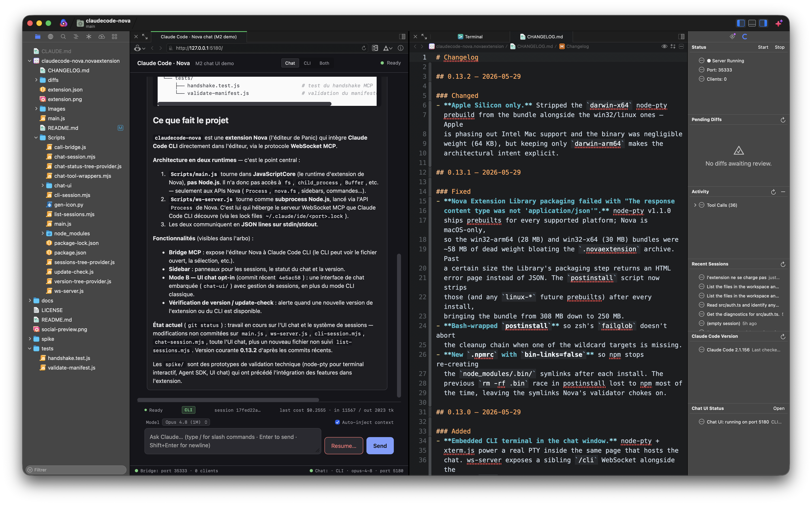Viewport: 812px width, 505px height.
Task: Open the Symbols sidebar icon
Action: pyautogui.click(x=76, y=37)
